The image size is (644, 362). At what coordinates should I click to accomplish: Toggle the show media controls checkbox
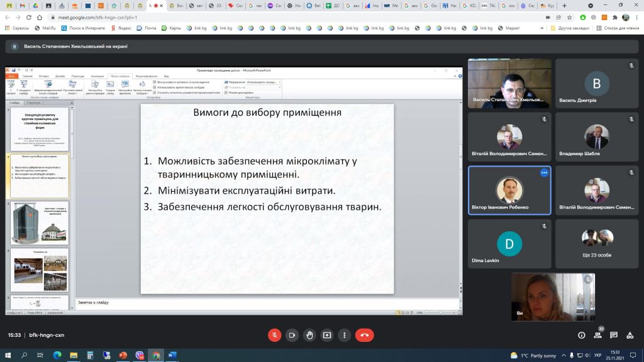(x=155, y=93)
